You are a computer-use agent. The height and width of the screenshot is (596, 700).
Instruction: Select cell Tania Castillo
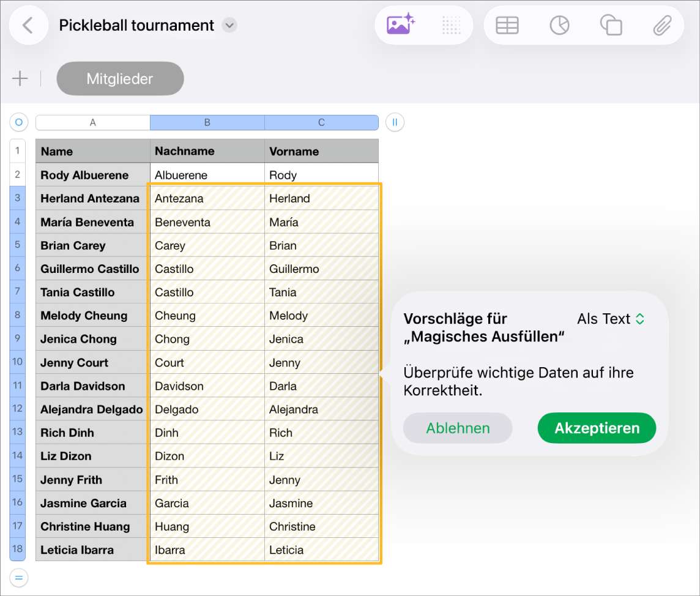[93, 292]
